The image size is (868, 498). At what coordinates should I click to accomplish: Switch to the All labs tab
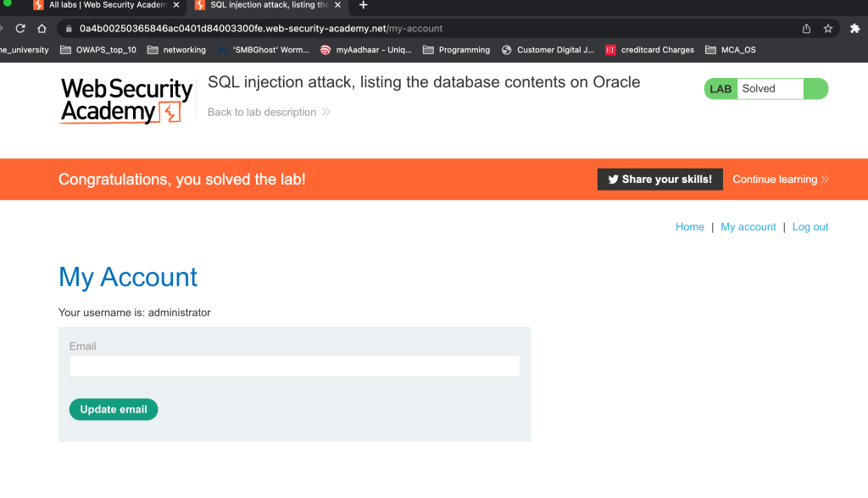(x=102, y=5)
